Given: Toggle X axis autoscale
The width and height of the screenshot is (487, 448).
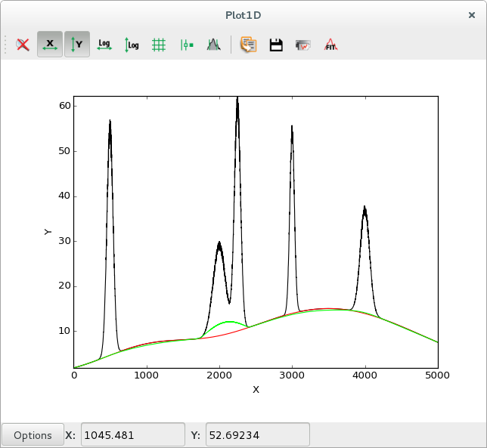Looking at the screenshot, I should [x=50, y=45].
